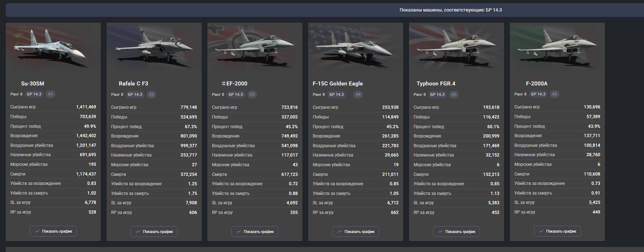Click Typhoon FGR.4 respawns value 200,999

(491, 136)
